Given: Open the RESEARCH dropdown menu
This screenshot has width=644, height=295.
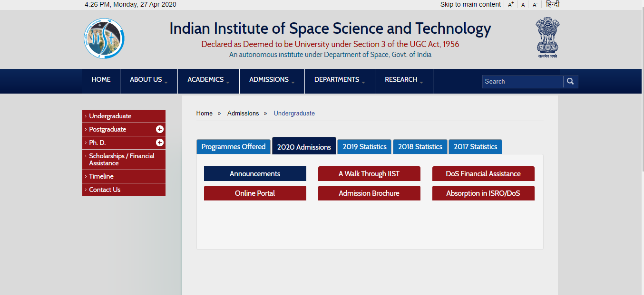Looking at the screenshot, I should click(401, 79).
